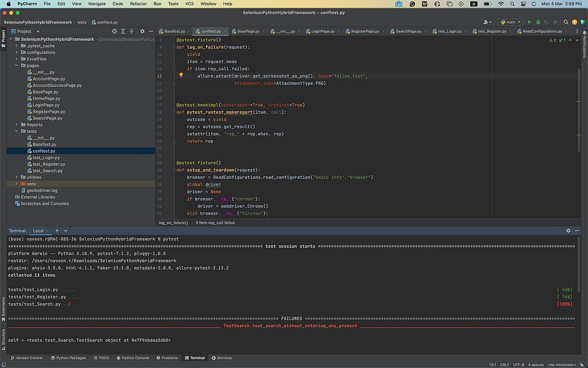Run the project using the green Run button
This screenshot has width=588, height=368.
coord(530,22)
